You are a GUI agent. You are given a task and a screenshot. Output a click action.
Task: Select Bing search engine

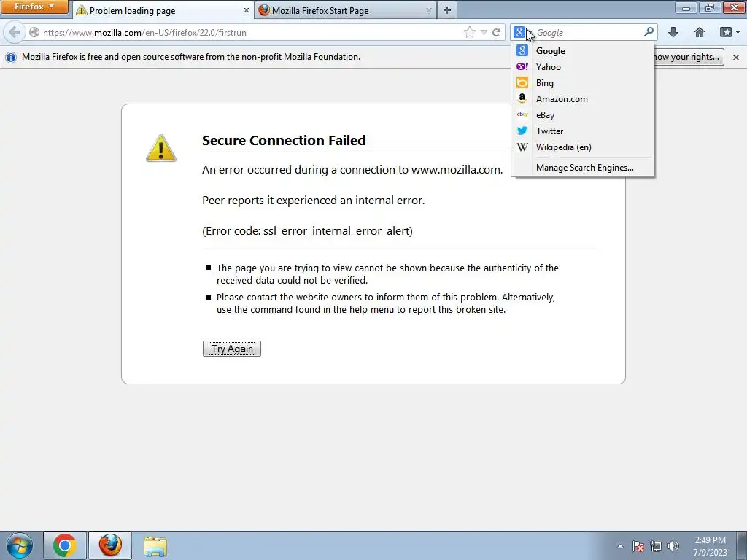point(582,83)
